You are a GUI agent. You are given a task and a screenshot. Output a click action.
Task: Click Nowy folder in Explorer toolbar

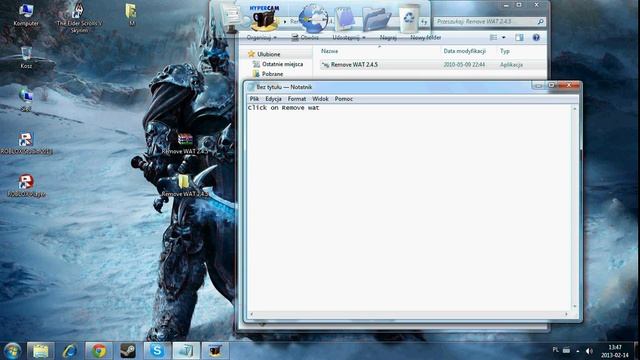tap(425, 38)
